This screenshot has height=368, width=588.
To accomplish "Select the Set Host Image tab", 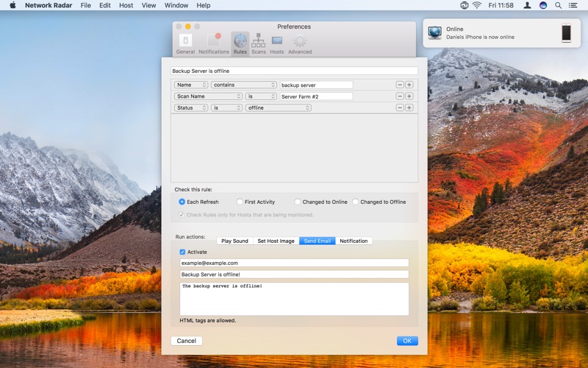I will click(276, 241).
